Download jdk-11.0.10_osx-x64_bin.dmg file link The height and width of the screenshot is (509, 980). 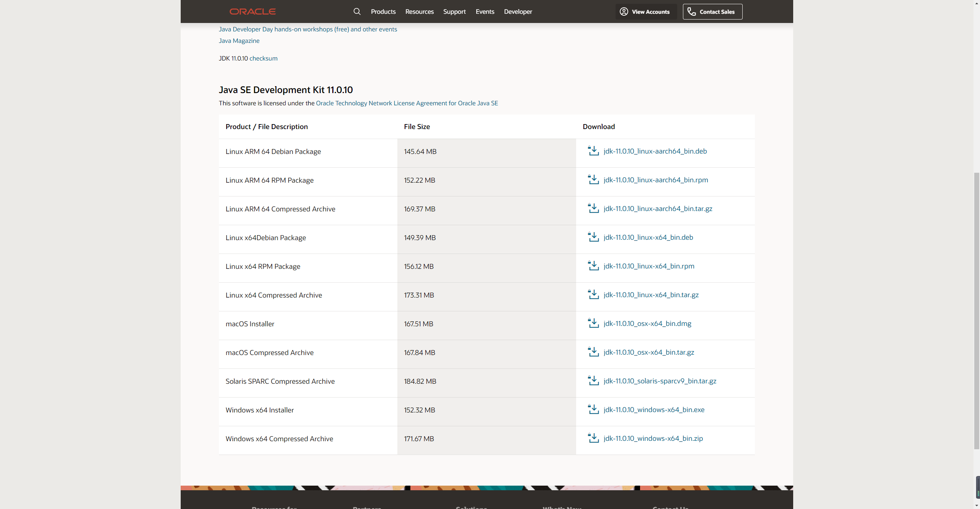point(647,323)
